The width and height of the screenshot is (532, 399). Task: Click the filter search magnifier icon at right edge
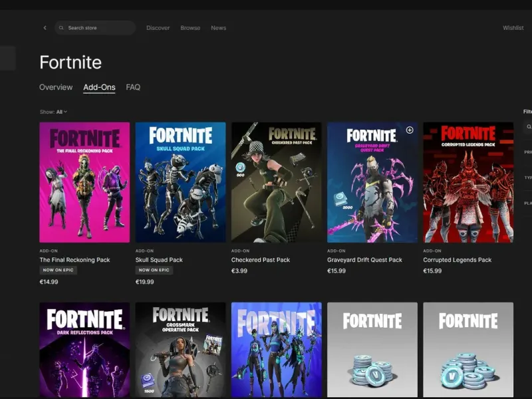[529, 127]
